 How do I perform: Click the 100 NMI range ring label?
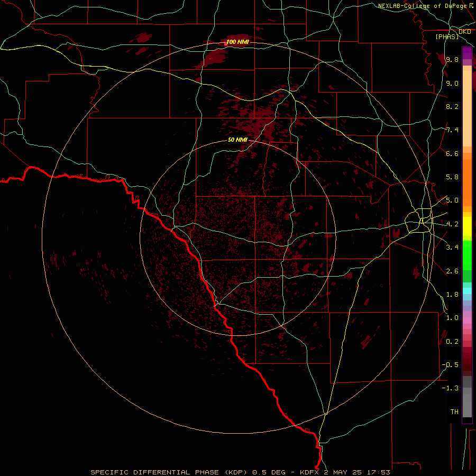pos(237,42)
